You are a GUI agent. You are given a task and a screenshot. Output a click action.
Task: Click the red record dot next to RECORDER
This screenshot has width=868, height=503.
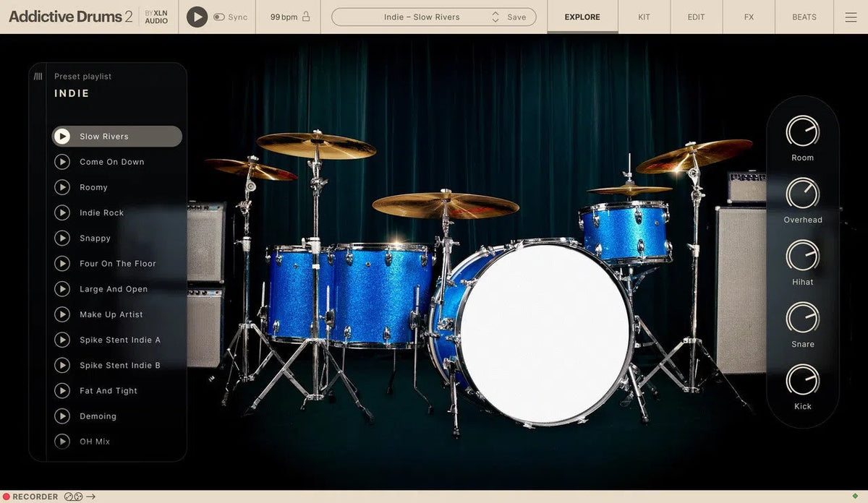tap(7, 496)
